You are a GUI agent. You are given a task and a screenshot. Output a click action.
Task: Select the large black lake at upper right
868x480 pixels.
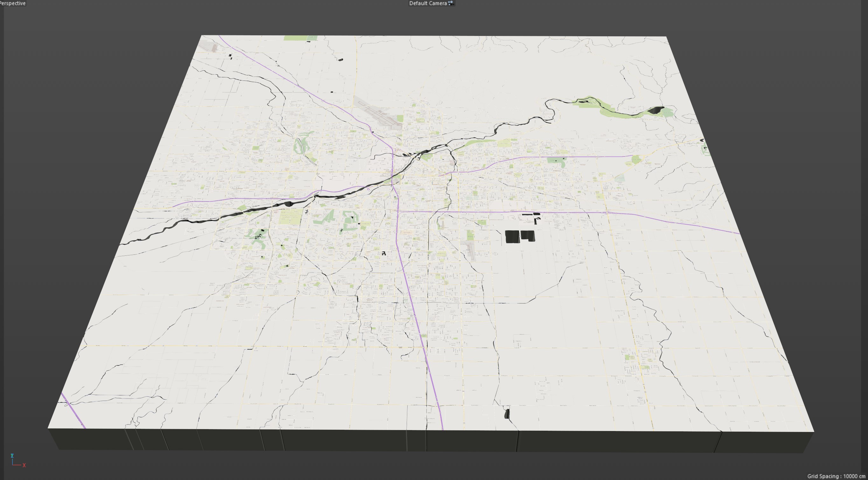tap(656, 110)
